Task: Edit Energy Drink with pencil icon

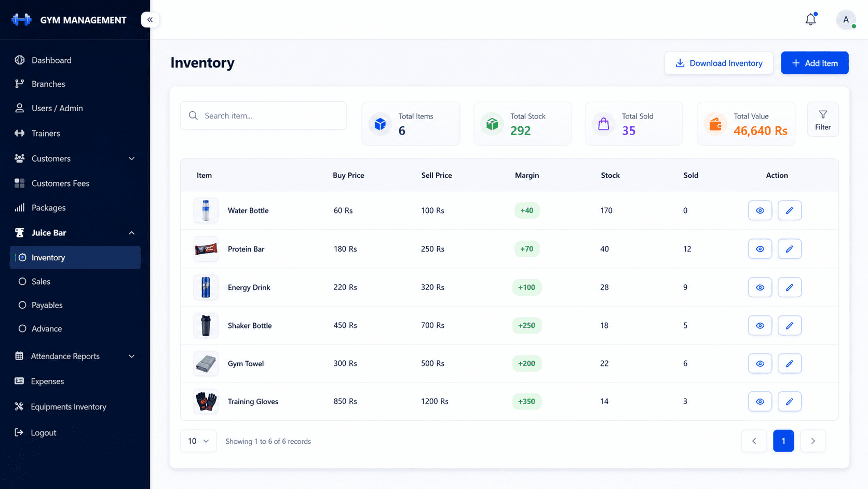Action: click(790, 287)
